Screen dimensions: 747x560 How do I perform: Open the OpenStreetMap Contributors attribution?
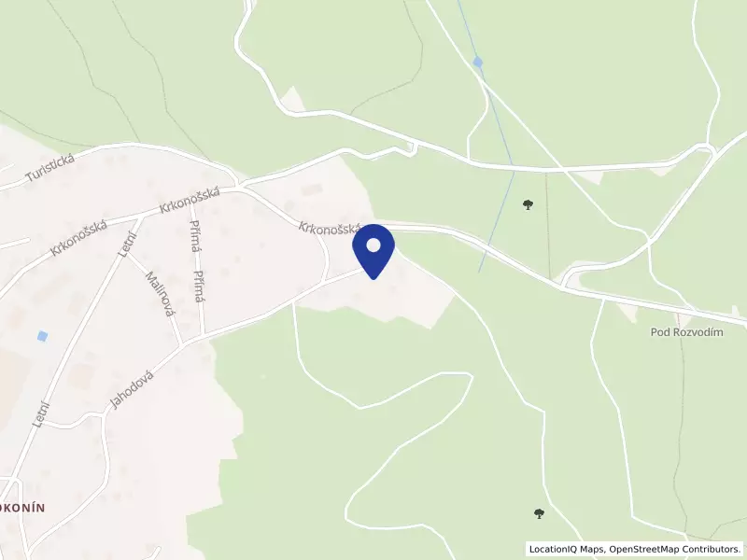(675, 549)
